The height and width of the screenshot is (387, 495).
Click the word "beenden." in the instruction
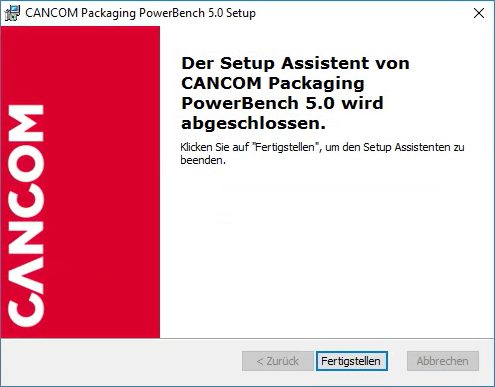pyautogui.click(x=203, y=160)
